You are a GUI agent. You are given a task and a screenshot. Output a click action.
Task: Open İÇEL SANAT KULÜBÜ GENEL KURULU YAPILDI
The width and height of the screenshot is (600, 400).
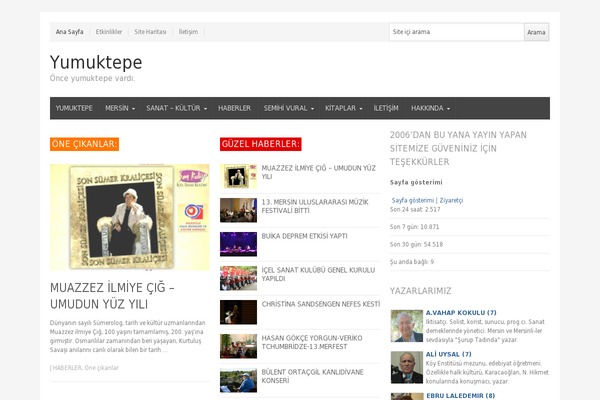(318, 274)
